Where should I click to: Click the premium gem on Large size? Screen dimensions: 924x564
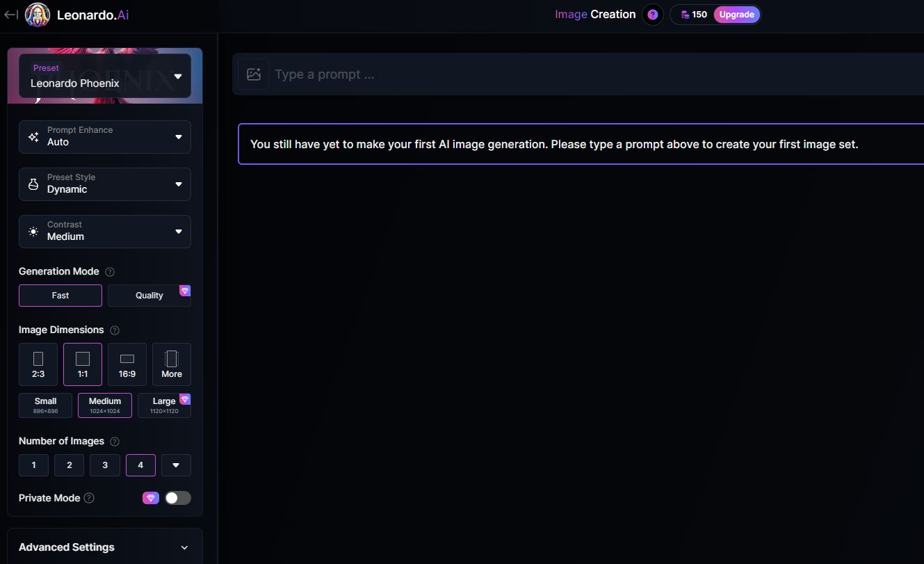tap(185, 399)
